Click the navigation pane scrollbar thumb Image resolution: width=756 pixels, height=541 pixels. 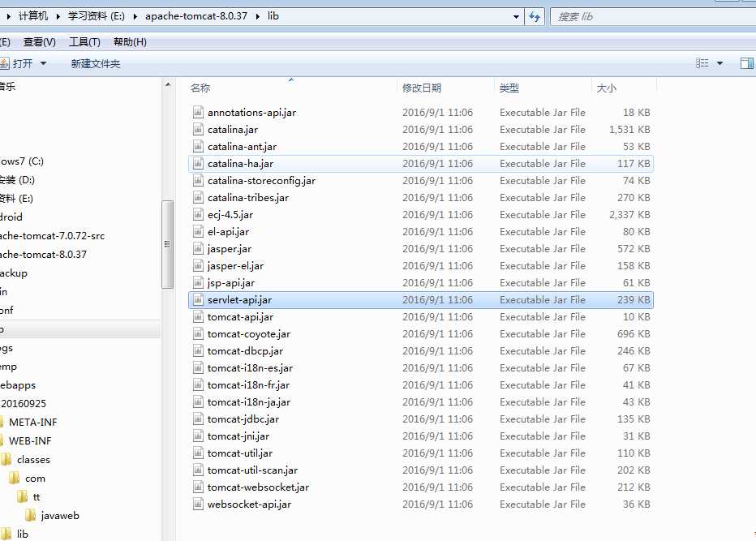167,244
